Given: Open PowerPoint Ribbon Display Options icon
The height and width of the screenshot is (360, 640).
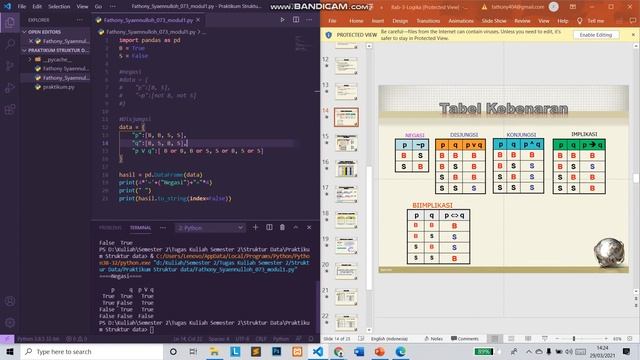Looking at the screenshot, I should point(573,7).
